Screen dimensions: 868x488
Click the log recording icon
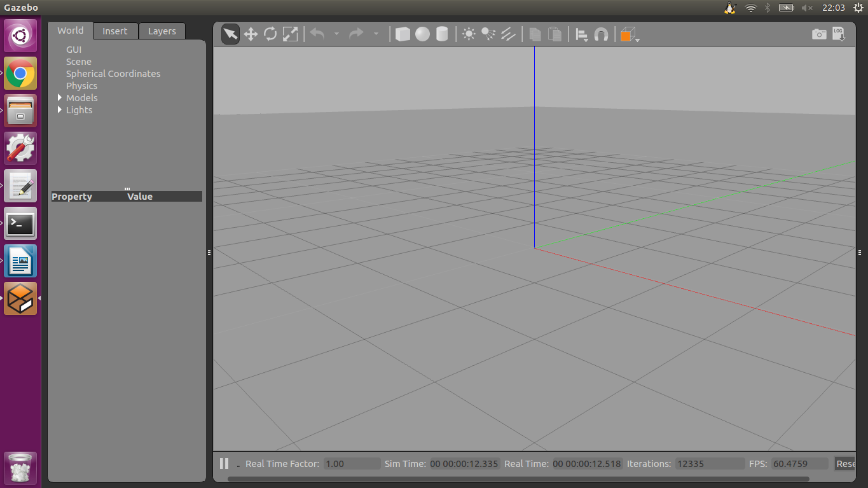point(839,34)
